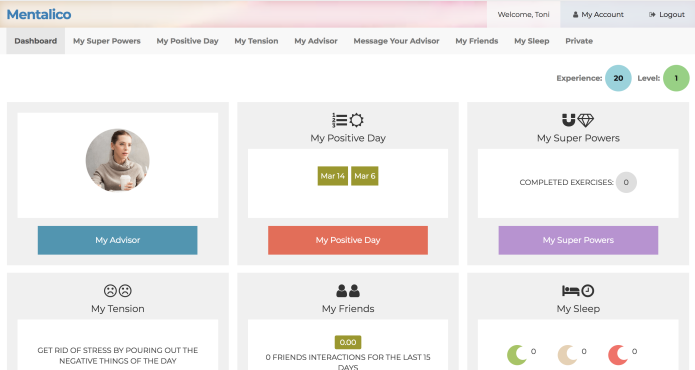Click the user icon beside My Account
Viewport: 695px width, 370px height.
pyautogui.click(x=575, y=15)
